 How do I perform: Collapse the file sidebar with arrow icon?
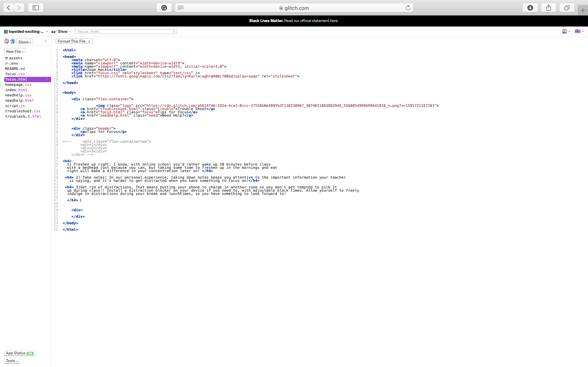(46, 41)
